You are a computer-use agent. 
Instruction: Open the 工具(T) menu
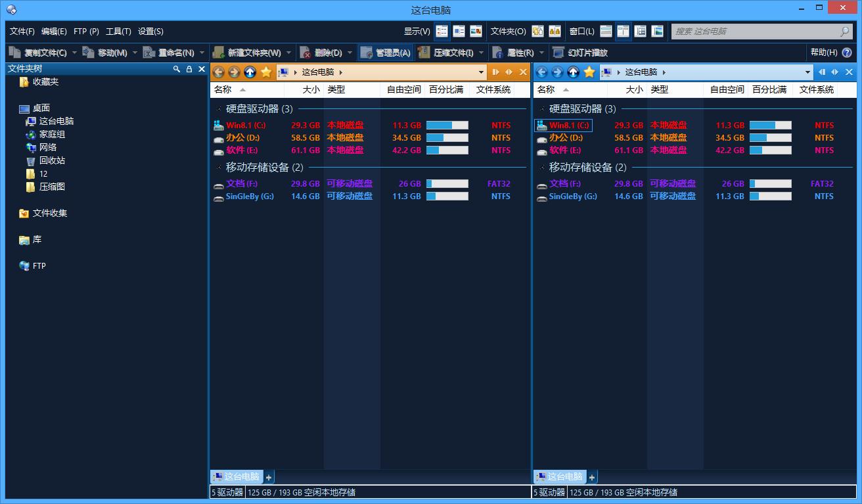tap(118, 31)
